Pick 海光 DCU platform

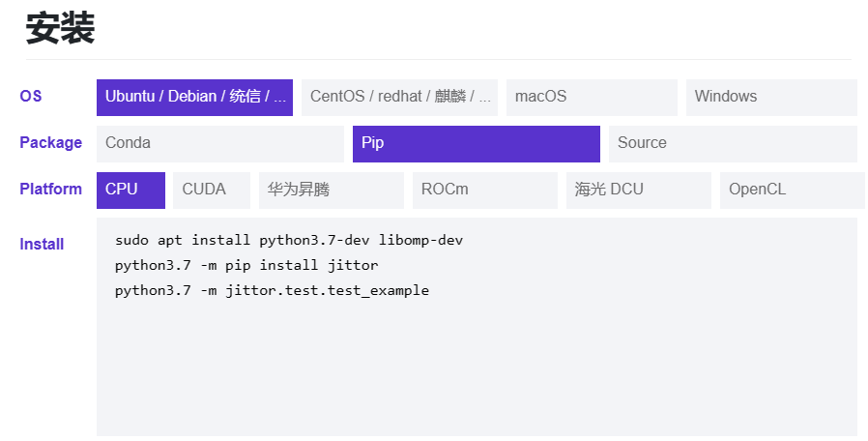[638, 190]
